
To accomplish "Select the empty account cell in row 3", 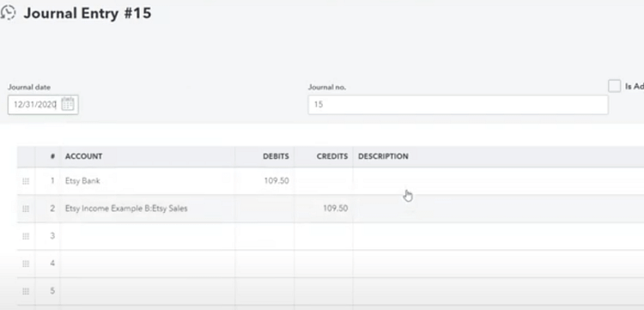I will pos(148,236).
